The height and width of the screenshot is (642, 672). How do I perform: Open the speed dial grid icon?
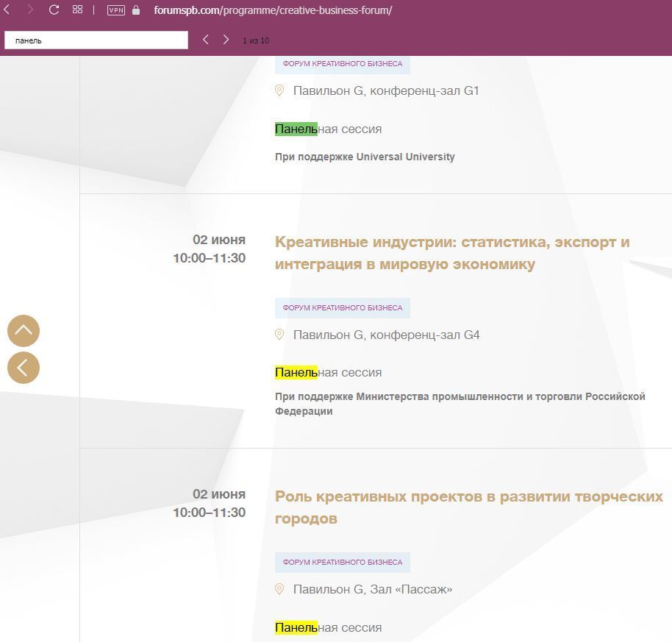click(77, 10)
